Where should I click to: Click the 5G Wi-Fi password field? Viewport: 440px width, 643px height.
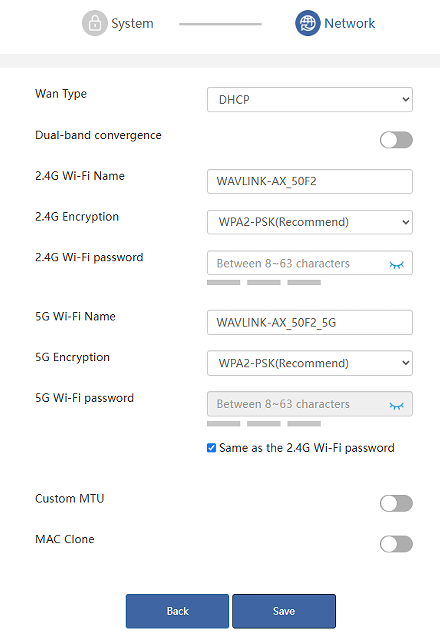(297, 404)
